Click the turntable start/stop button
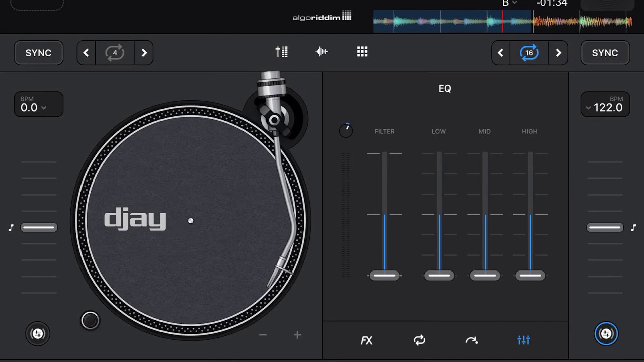The height and width of the screenshot is (362, 644). point(90,320)
